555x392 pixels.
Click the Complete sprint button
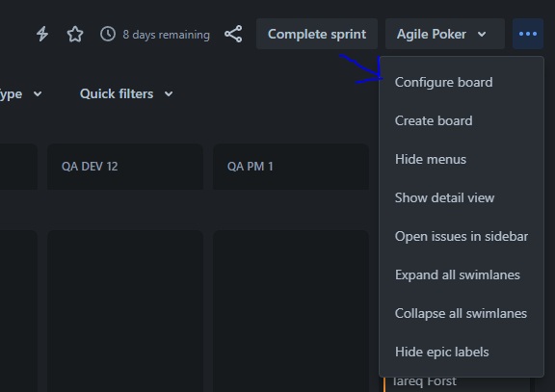coord(317,34)
